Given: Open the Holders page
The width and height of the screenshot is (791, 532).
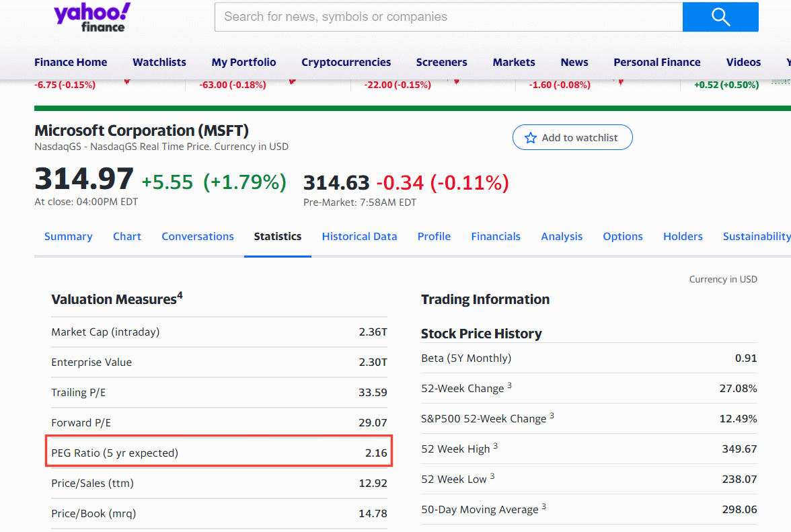Looking at the screenshot, I should click(683, 236).
